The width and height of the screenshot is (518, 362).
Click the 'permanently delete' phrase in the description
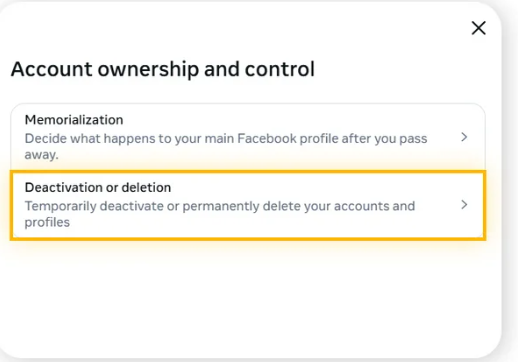221,206
